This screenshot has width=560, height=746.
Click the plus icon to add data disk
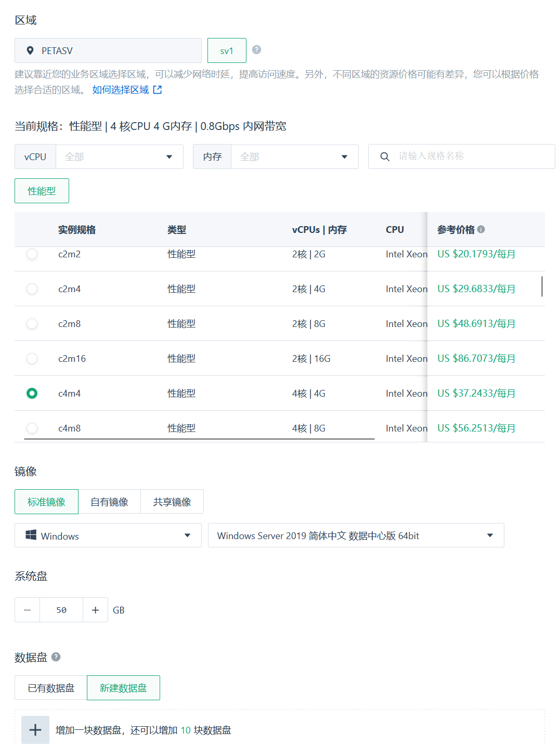(x=35, y=730)
